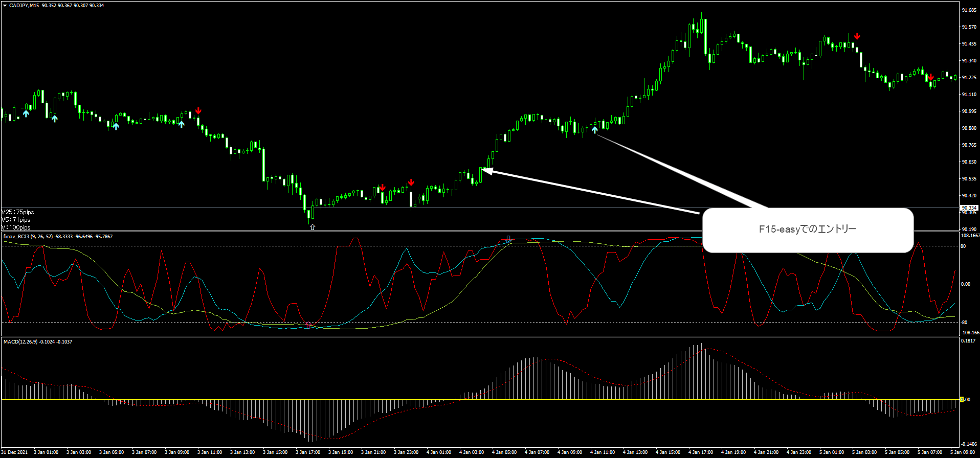Click the outlined up arrow at chart's lowest candle

[313, 227]
